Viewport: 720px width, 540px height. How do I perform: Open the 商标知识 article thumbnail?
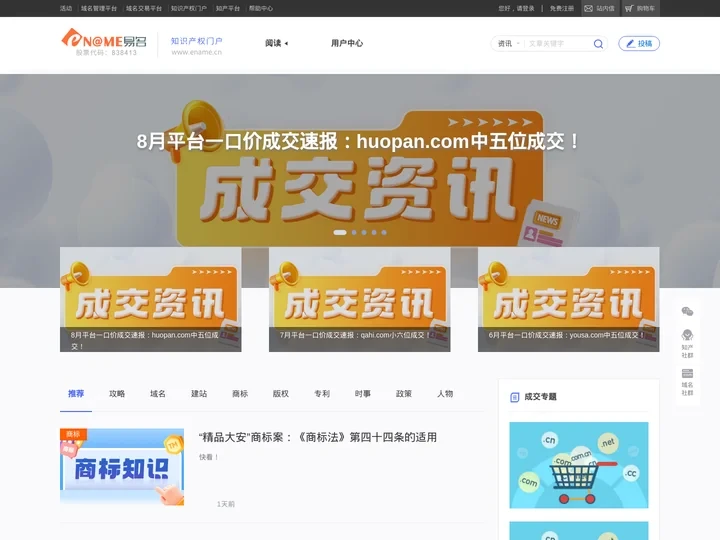click(x=122, y=467)
